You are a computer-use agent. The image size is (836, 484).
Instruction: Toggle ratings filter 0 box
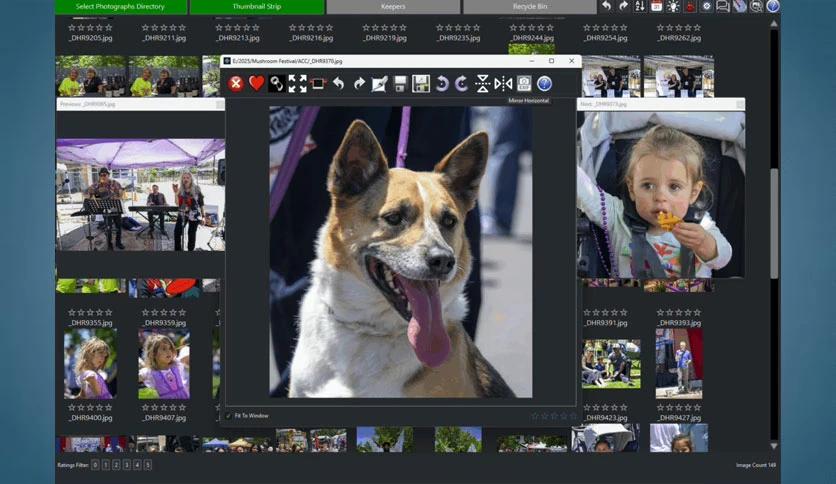(96, 465)
